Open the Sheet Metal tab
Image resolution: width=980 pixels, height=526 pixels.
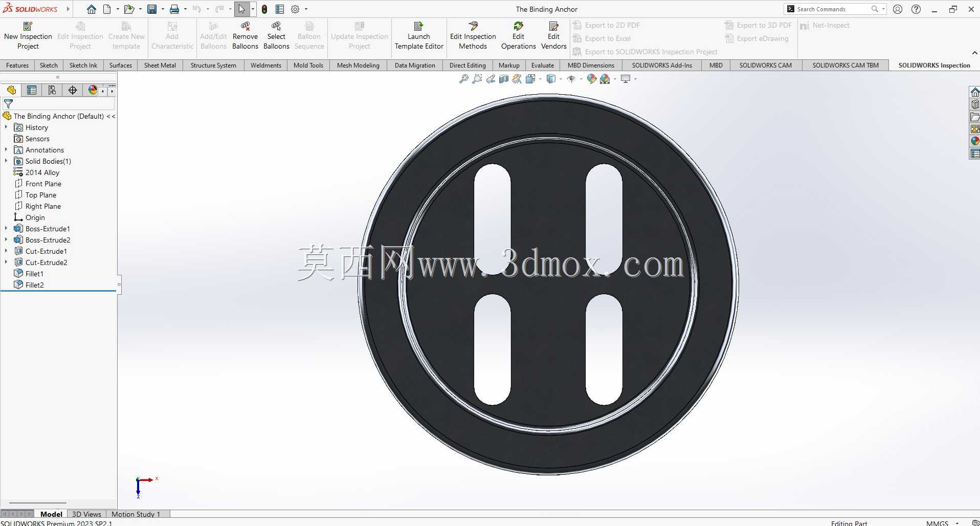pyautogui.click(x=160, y=65)
